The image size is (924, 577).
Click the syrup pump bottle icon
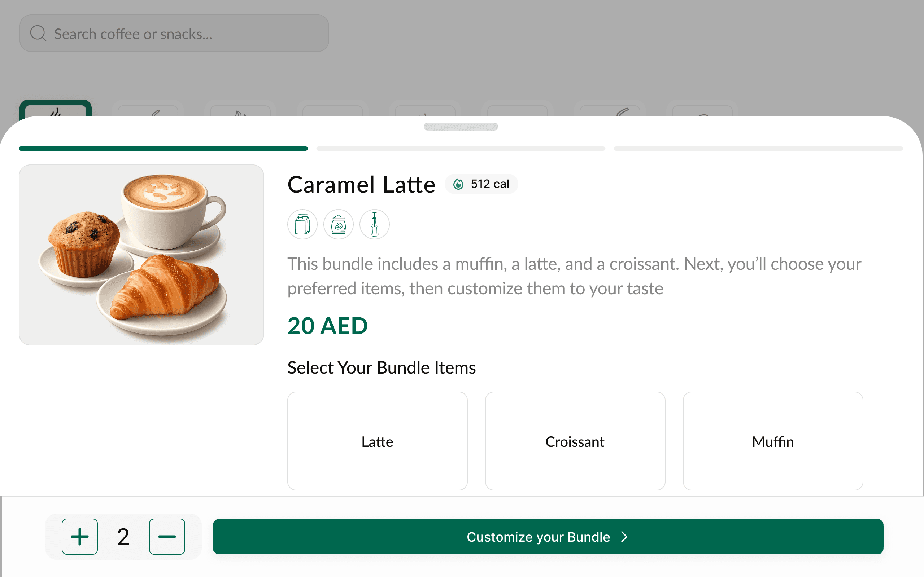375,224
